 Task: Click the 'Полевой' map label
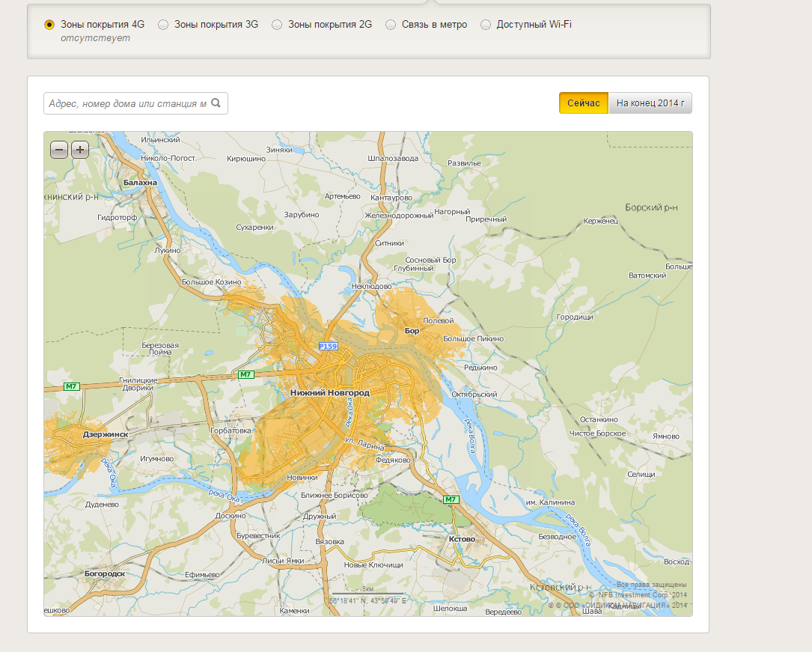[x=438, y=320]
